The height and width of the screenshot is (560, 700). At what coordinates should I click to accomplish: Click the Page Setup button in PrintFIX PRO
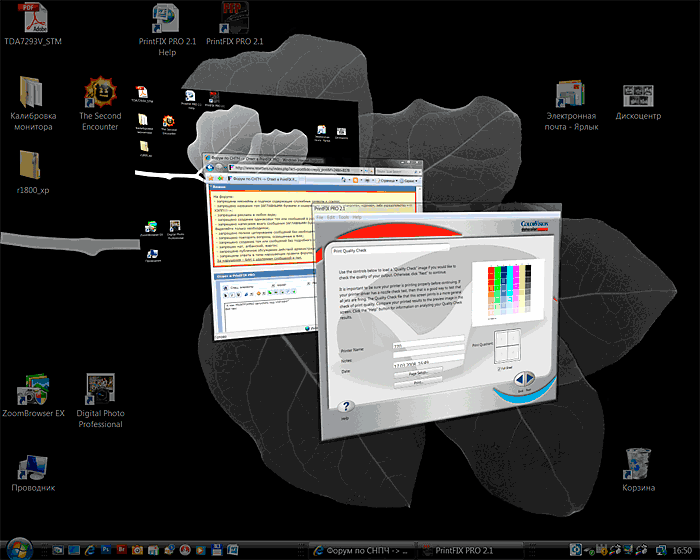[x=418, y=373]
